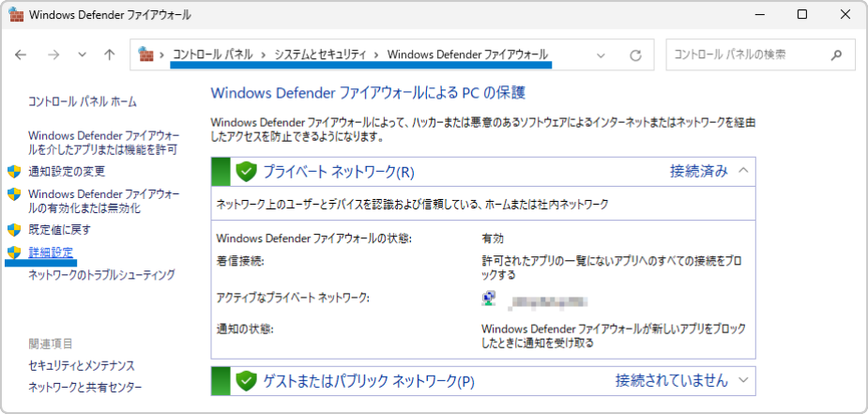Open コントロール パネル ホーム
Viewport: 868px width, 414px height.
click(x=82, y=101)
